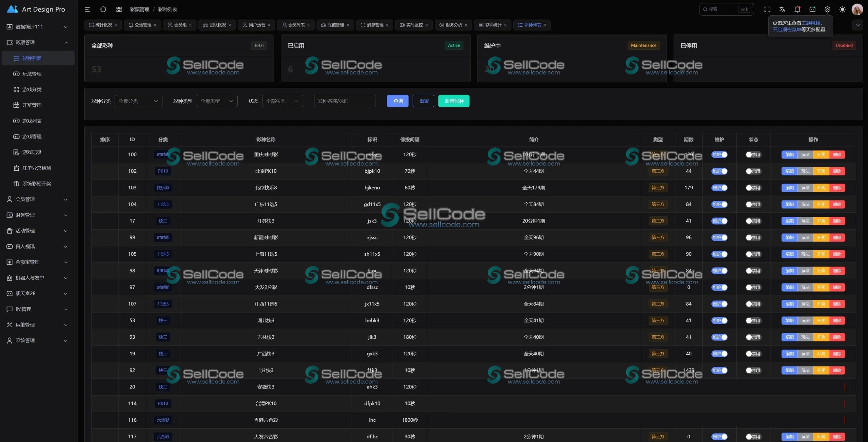Open the 主题风格 link in the tooltip
This screenshot has width=868, height=442.
click(811, 23)
